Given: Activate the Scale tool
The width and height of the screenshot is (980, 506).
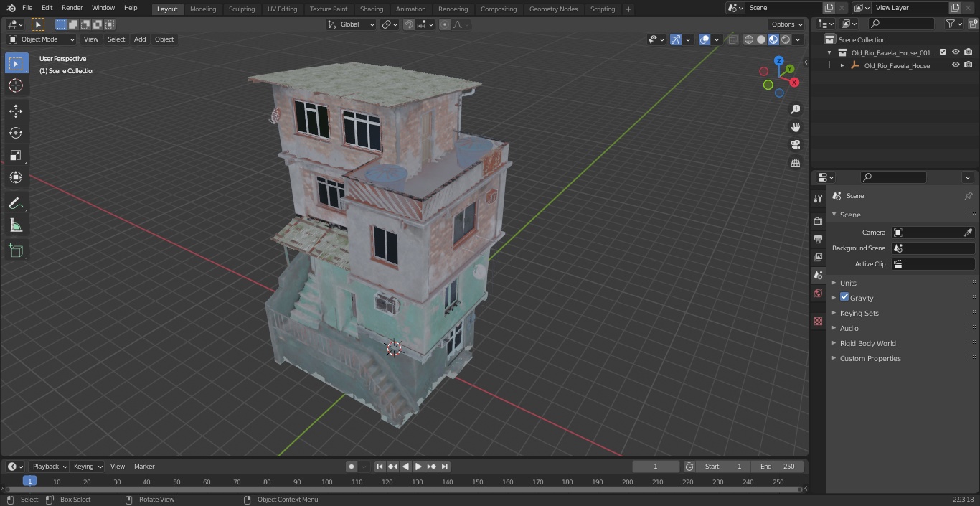Looking at the screenshot, I should pyautogui.click(x=16, y=155).
